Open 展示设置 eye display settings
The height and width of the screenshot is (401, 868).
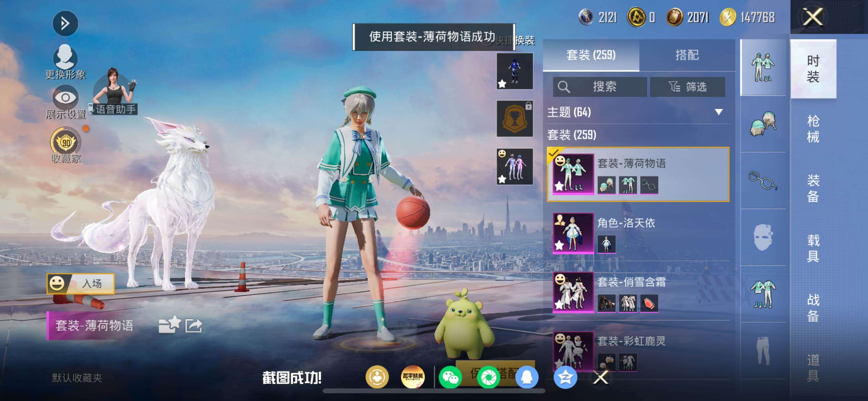point(65,102)
